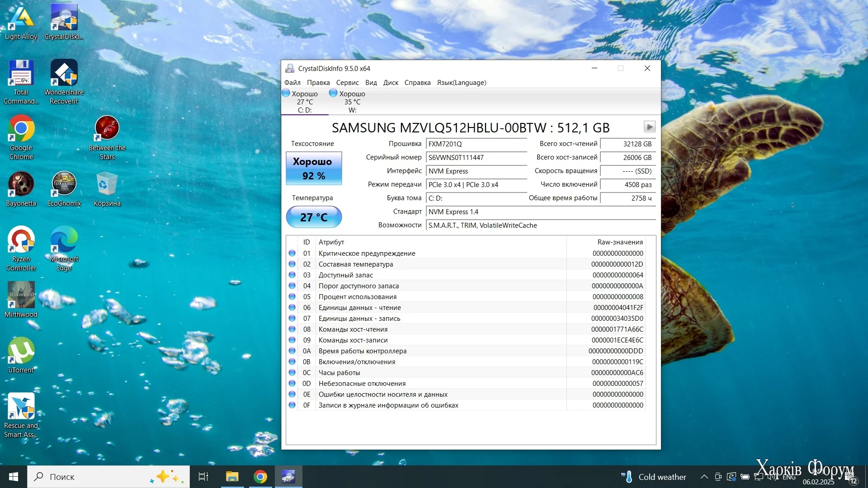The image size is (868, 488).
Task: Open Google Chrome from taskbar
Action: point(260,477)
